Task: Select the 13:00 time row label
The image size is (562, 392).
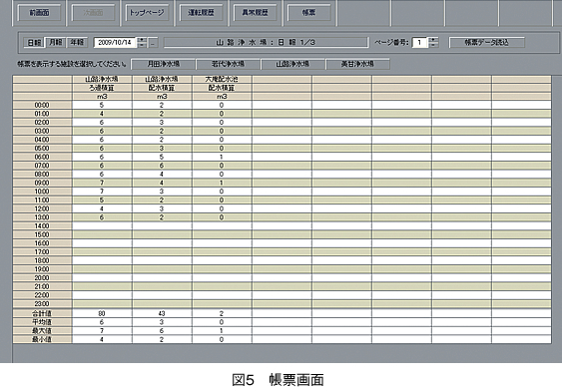Action: tap(42, 217)
